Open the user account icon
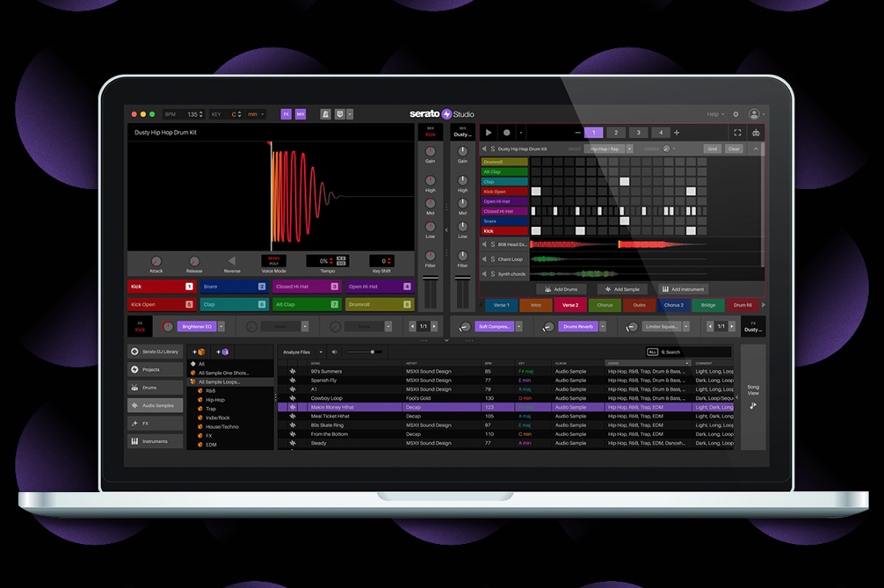Image resolution: width=884 pixels, height=588 pixels. (754, 114)
